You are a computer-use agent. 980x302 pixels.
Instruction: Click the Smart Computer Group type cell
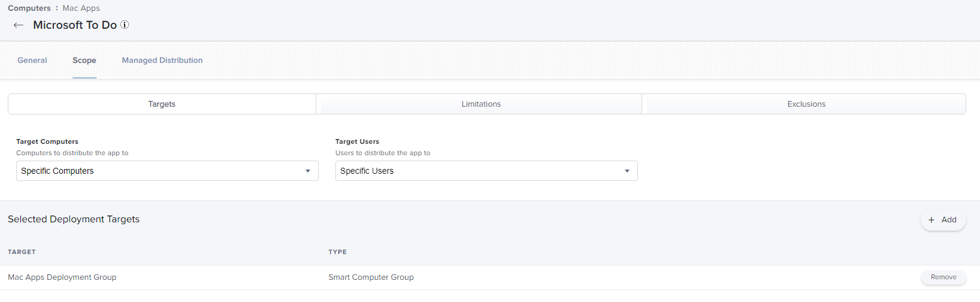pyautogui.click(x=371, y=277)
